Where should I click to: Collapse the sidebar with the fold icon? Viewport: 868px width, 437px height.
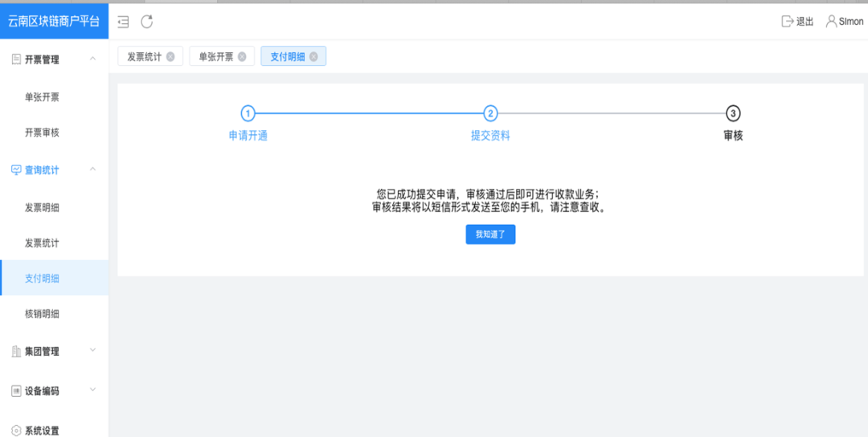[124, 22]
